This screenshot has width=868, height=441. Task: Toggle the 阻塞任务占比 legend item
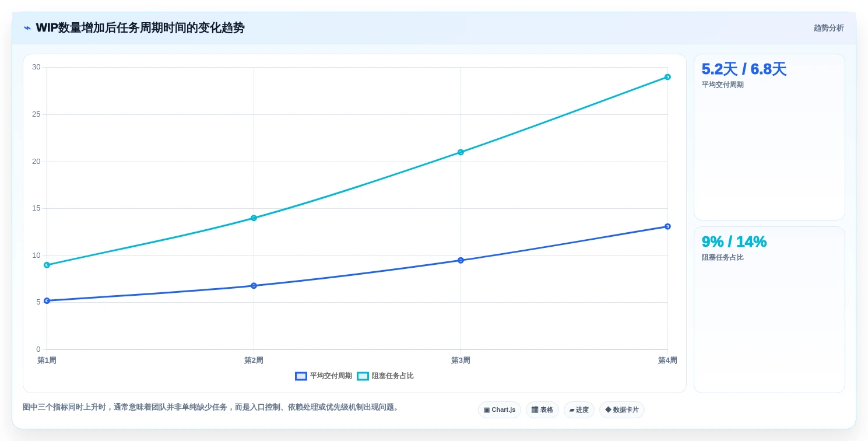pos(385,376)
